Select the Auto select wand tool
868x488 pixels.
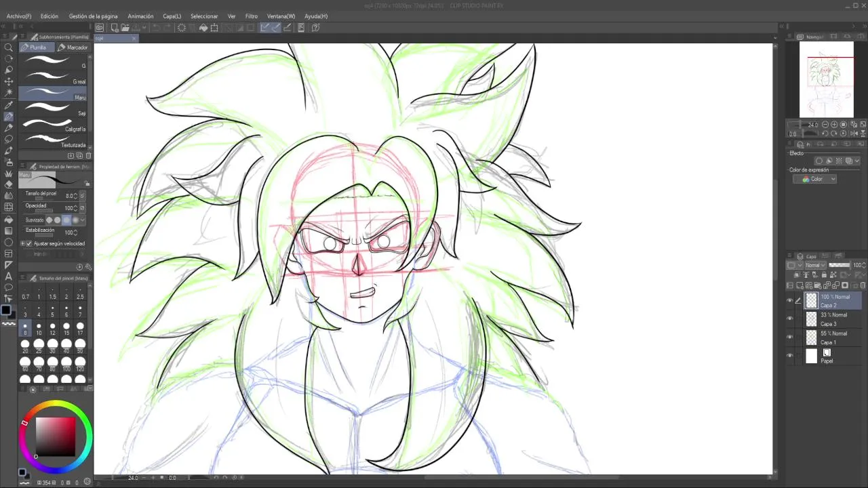click(x=9, y=92)
